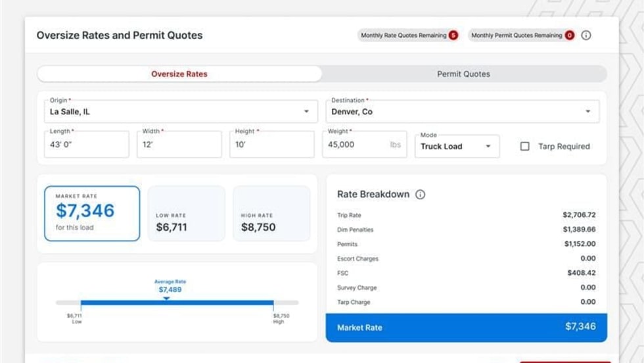Click info icon beside Monthly Permit Quotes
Viewport: 644px width, 363px height.
(x=586, y=36)
